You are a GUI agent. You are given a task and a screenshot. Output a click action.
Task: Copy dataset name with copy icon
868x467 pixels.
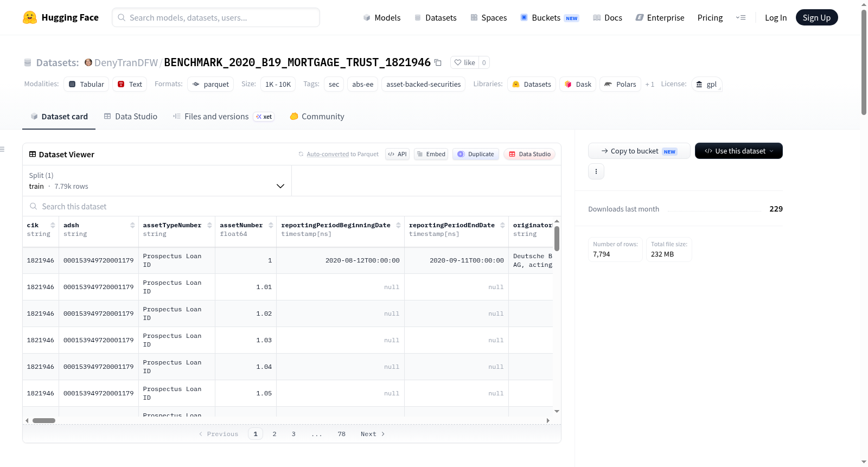click(x=438, y=62)
